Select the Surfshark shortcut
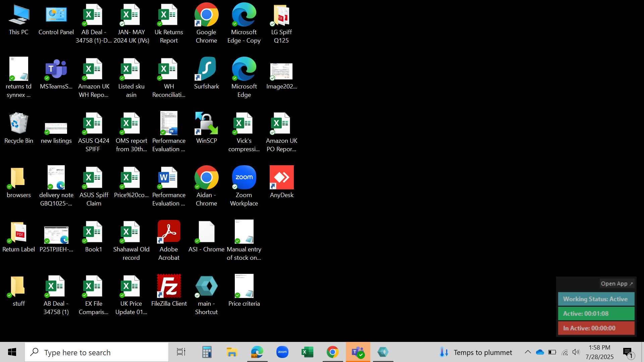The image size is (644, 362). (206, 74)
